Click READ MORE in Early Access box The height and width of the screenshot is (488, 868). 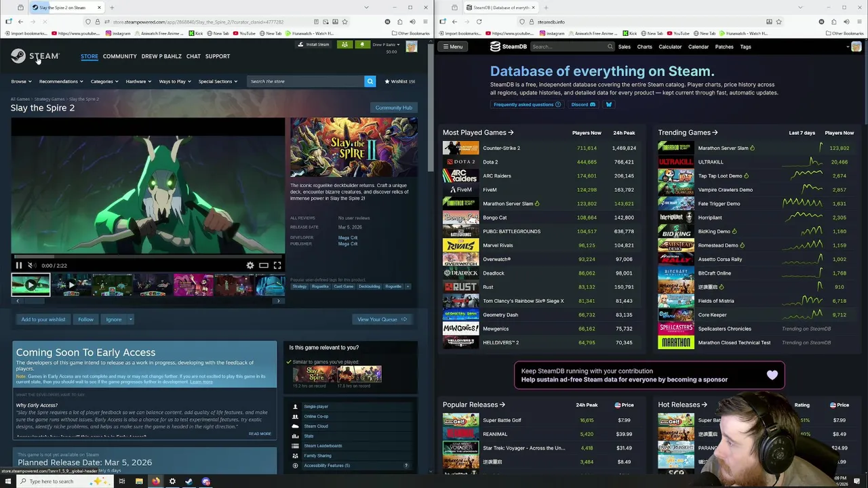coord(260,434)
